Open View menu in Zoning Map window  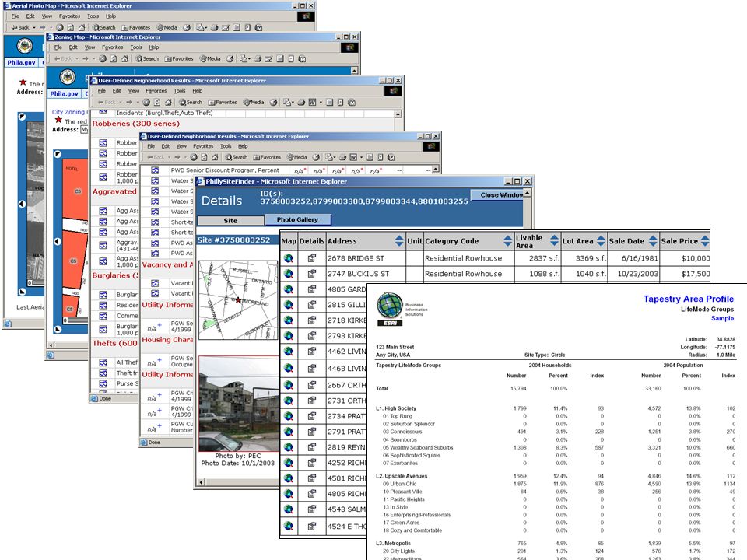[90, 47]
